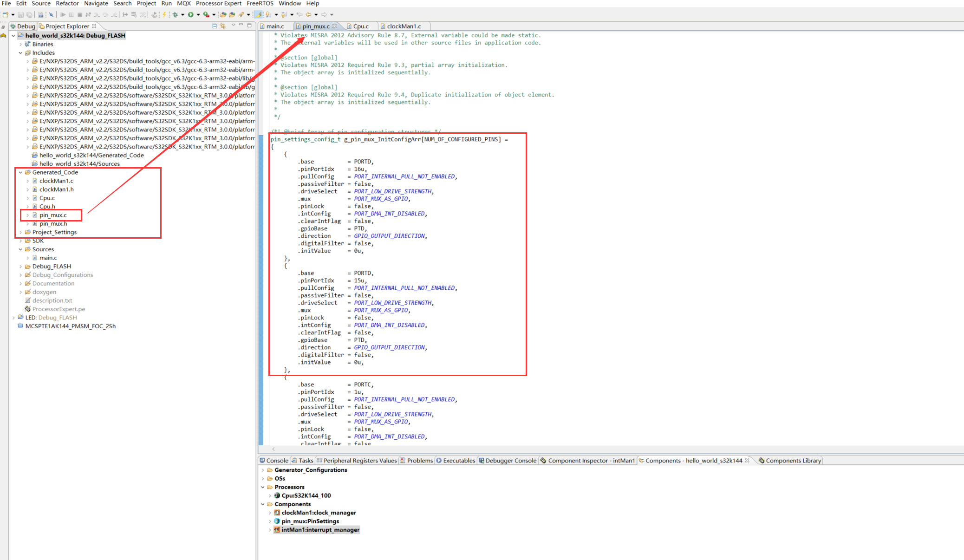This screenshot has width=964, height=560.
Task: Expand the SDK folder in tree
Action: [20, 241]
